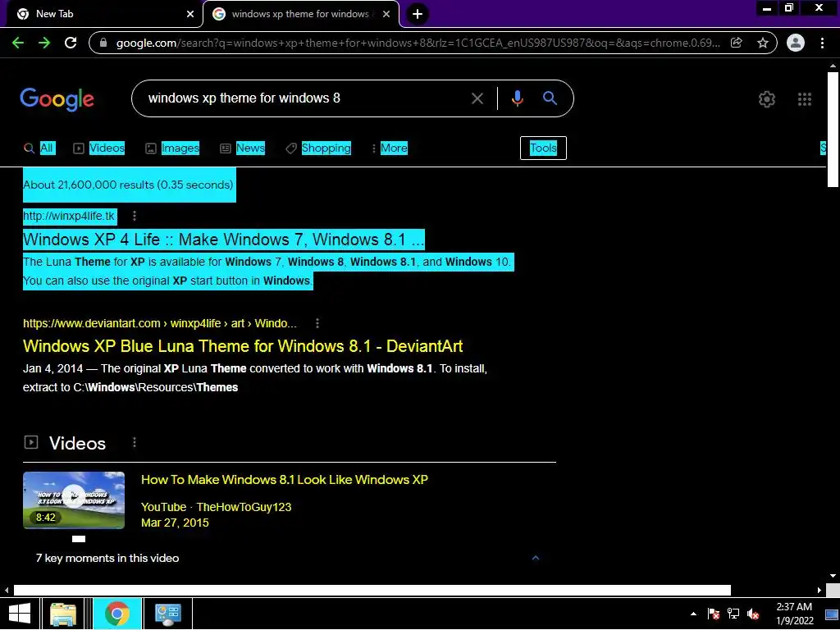Click '7 key moments in this video' text
Image resolution: width=840 pixels, height=630 pixels.
pos(107,558)
